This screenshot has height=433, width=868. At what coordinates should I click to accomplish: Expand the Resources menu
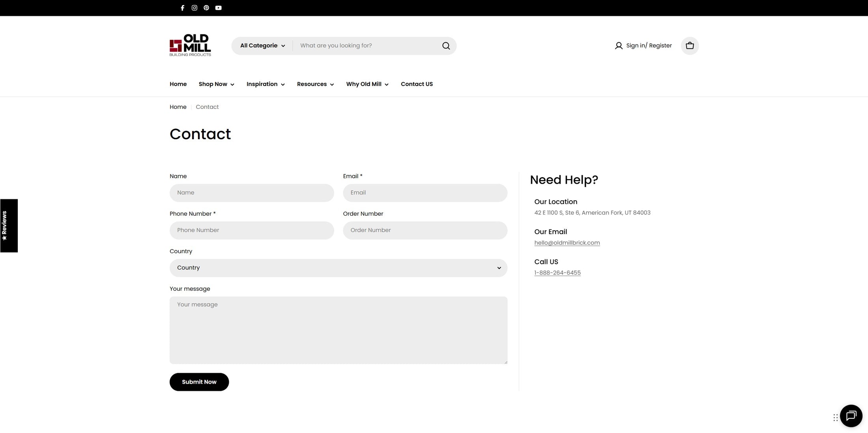pyautogui.click(x=315, y=84)
